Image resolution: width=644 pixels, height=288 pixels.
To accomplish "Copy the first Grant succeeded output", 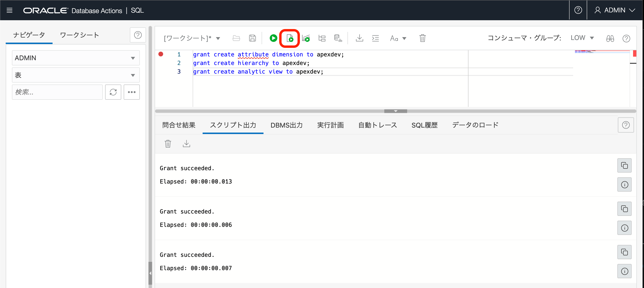I will pos(624,165).
